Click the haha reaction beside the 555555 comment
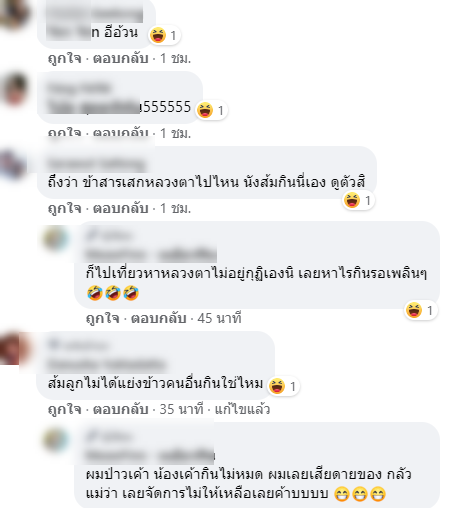The width and height of the screenshot is (473, 508). (x=211, y=110)
